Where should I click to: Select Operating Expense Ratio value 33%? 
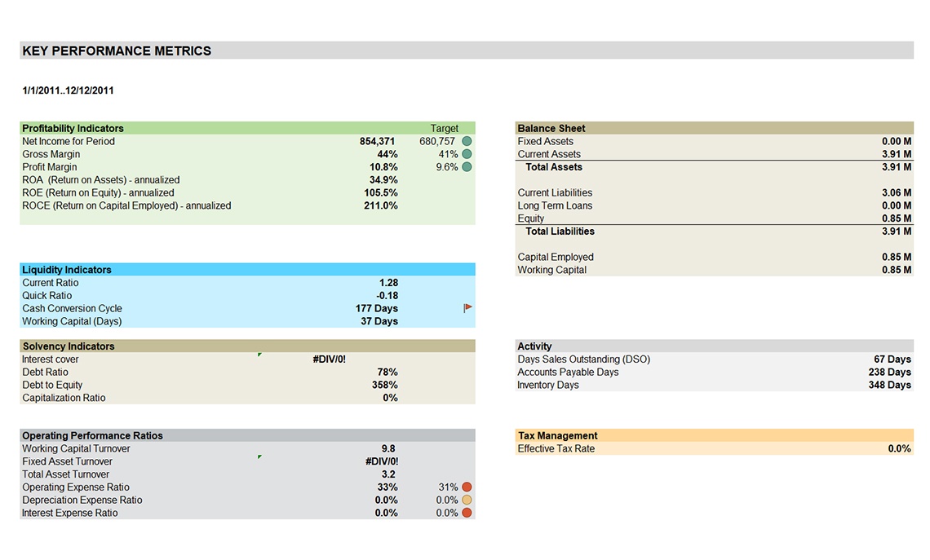[x=387, y=487]
